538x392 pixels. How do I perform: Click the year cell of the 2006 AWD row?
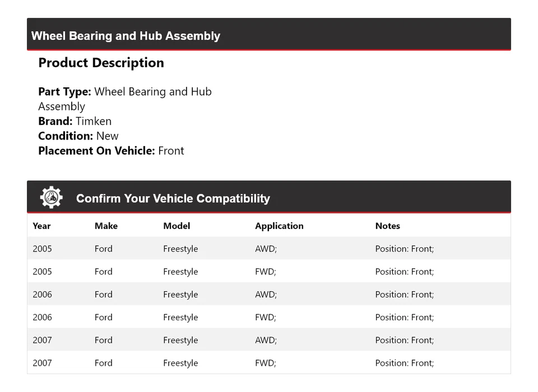tap(42, 295)
